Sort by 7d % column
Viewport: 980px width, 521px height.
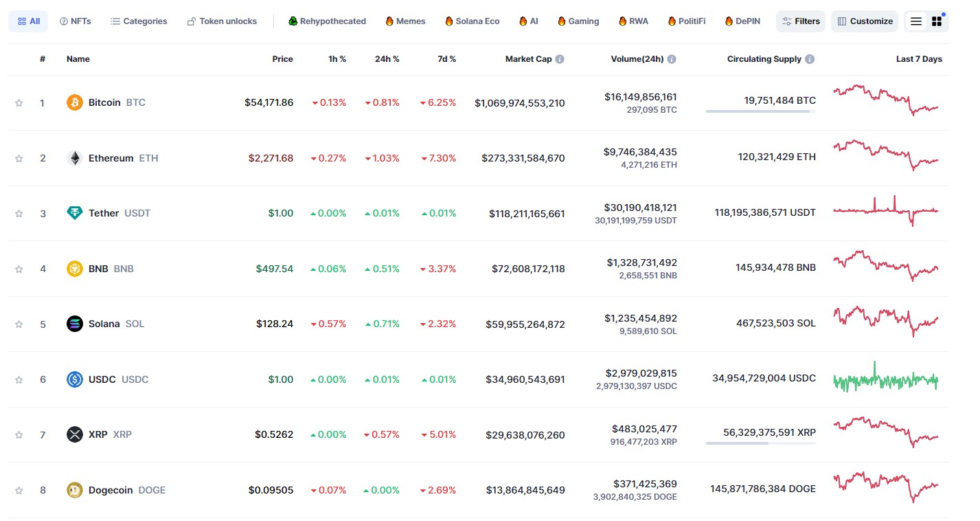coord(446,59)
